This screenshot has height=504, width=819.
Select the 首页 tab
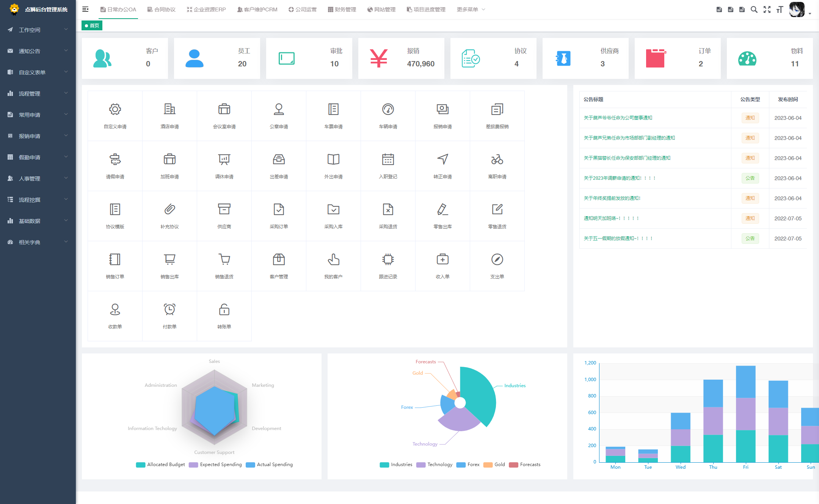coord(92,25)
